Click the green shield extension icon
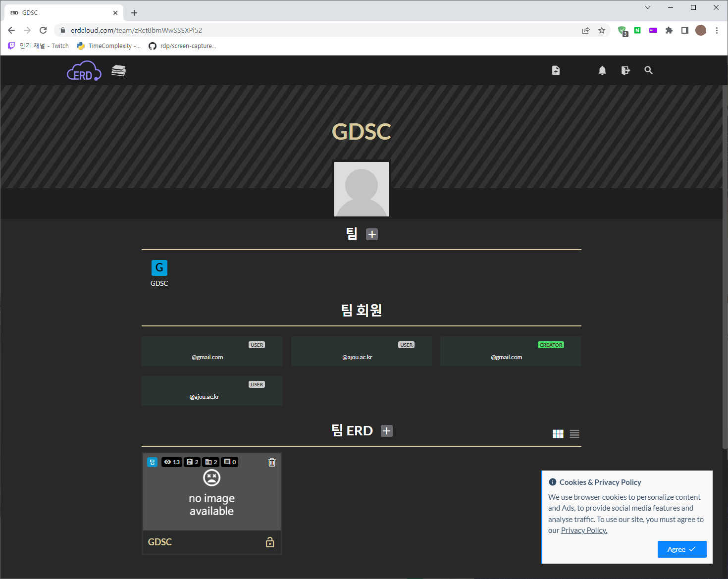The width and height of the screenshot is (728, 579). (623, 31)
